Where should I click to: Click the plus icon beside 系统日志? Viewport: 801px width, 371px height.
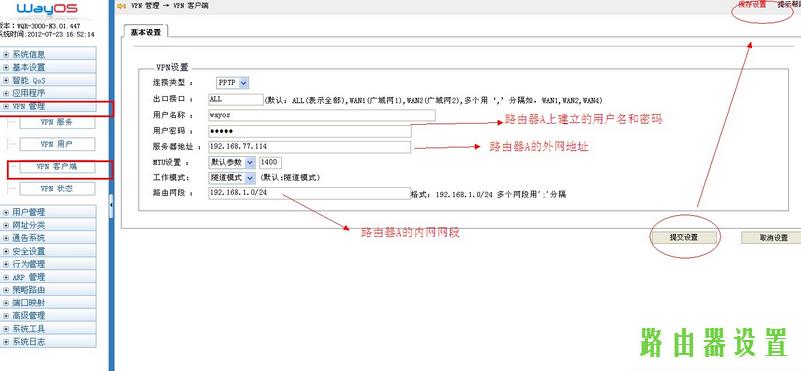coord(6,342)
